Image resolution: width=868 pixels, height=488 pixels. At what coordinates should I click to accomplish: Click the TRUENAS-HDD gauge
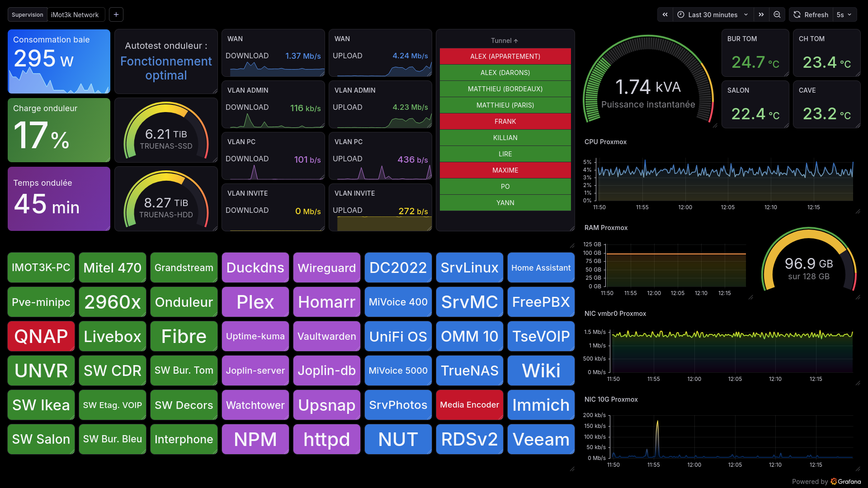[x=166, y=199]
